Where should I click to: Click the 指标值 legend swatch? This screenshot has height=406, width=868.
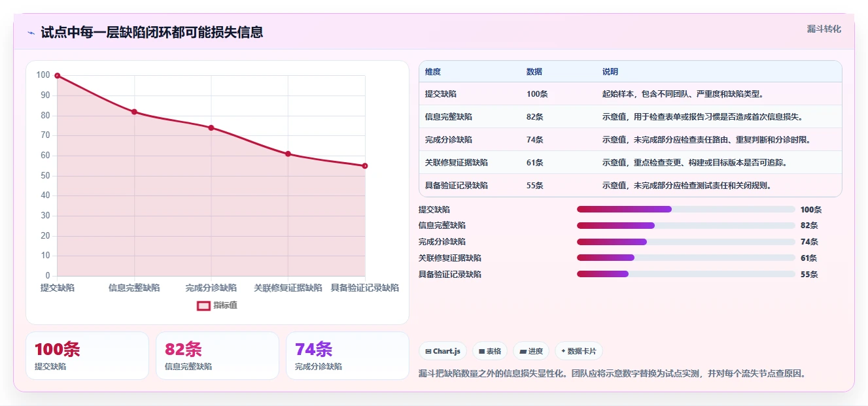[203, 305]
